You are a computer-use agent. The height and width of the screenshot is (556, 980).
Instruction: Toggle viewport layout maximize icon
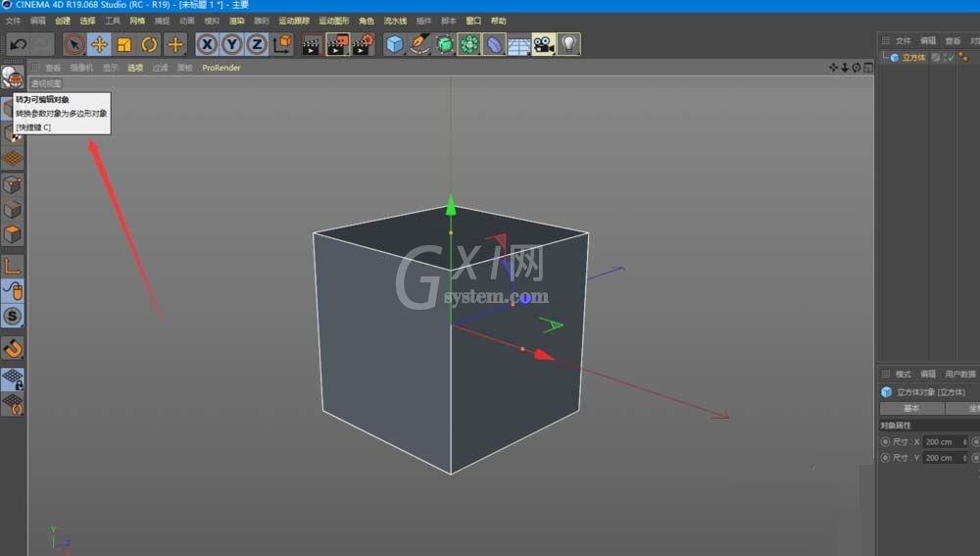coord(868,68)
